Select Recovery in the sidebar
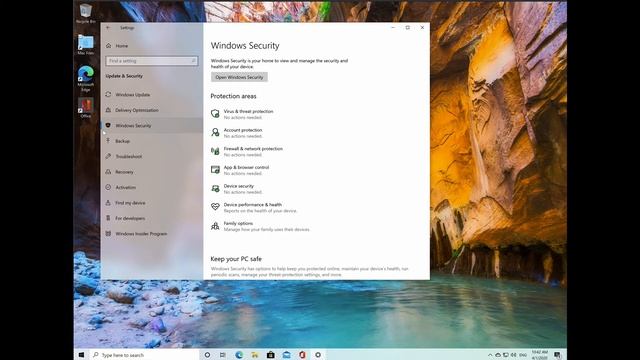The width and height of the screenshot is (640, 360). point(152,172)
